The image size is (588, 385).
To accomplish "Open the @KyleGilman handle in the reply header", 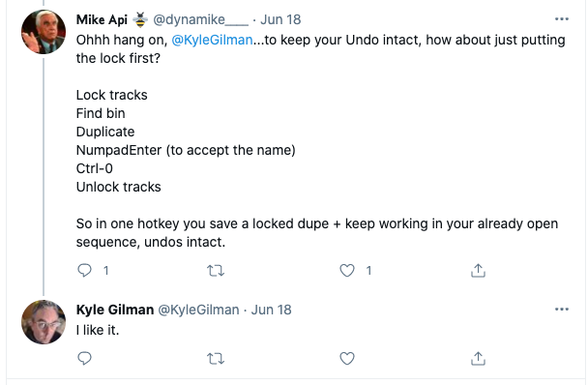I will pyautogui.click(x=198, y=310).
